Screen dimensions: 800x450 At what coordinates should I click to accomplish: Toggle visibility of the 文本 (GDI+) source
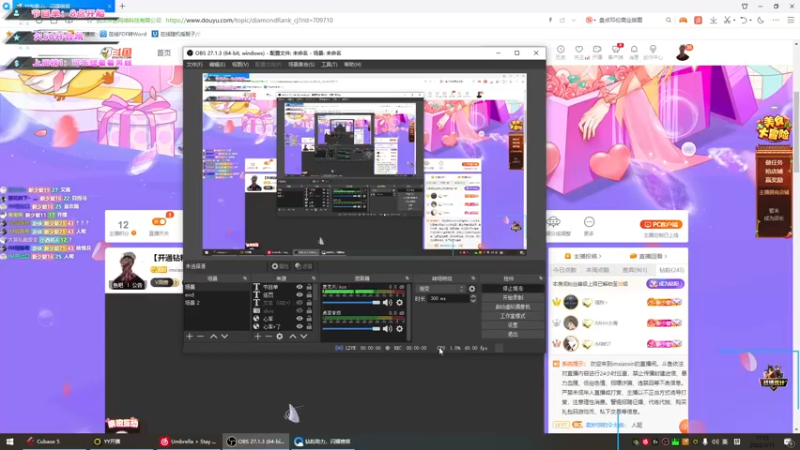pos(299,303)
